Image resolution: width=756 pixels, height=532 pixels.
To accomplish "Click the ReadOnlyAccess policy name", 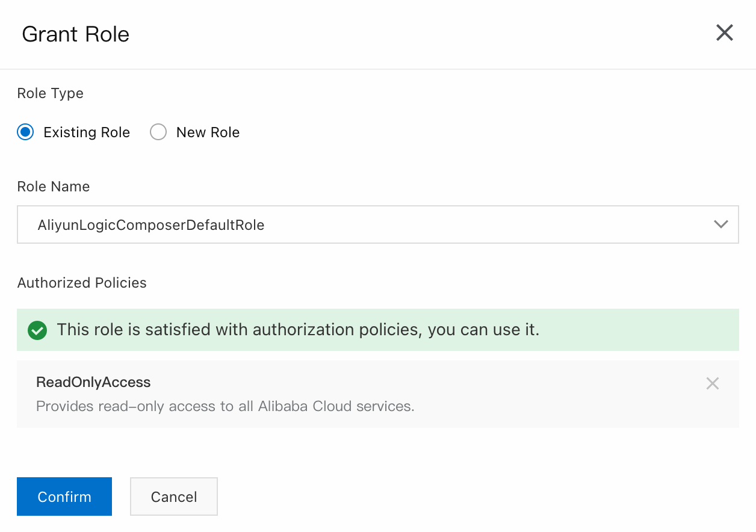I will pos(93,382).
